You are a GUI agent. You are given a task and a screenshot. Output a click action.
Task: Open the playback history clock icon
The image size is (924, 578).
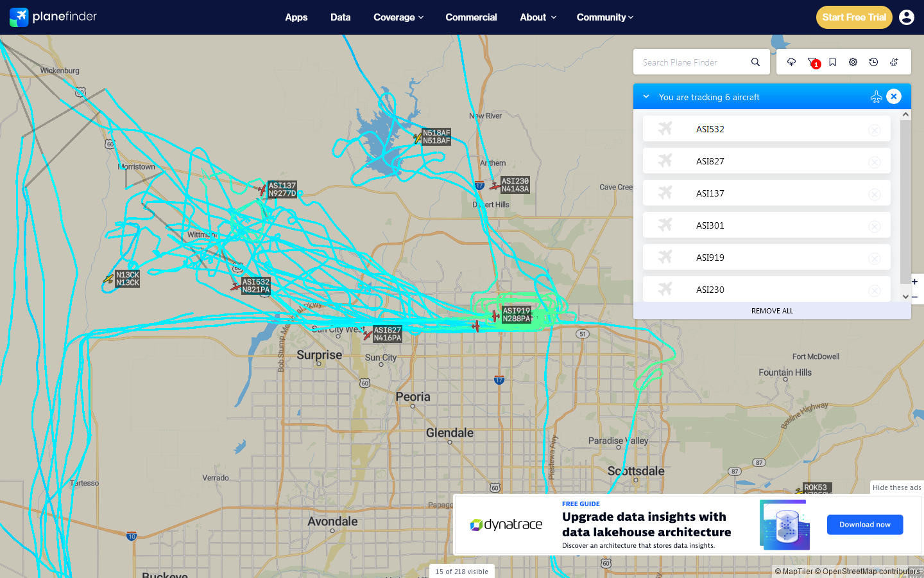point(873,62)
